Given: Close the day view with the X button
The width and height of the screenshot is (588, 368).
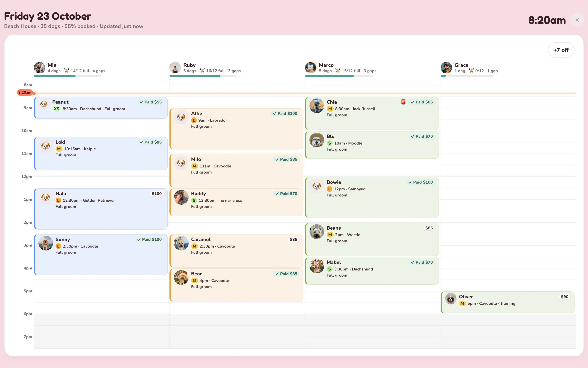Looking at the screenshot, I should click(x=577, y=20).
